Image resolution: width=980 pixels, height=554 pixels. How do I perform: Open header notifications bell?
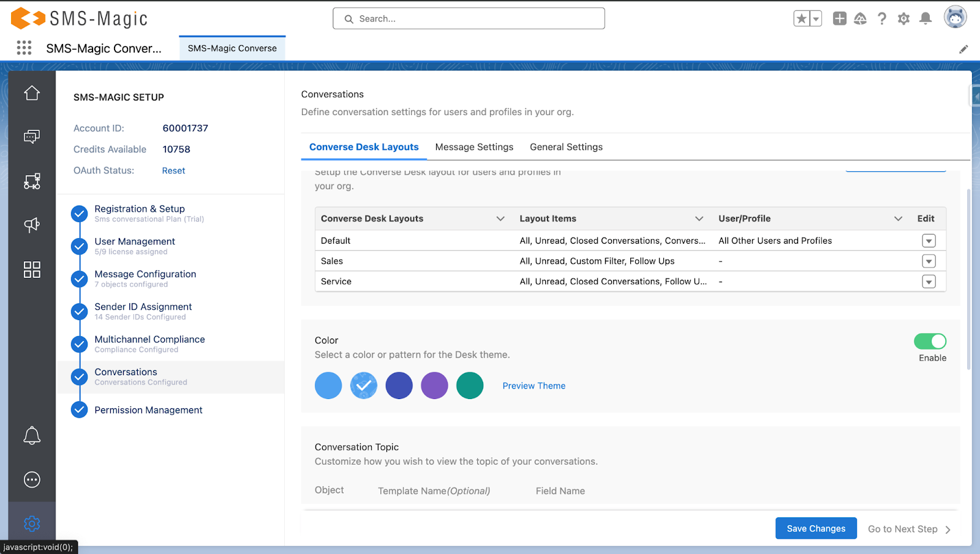(x=925, y=19)
